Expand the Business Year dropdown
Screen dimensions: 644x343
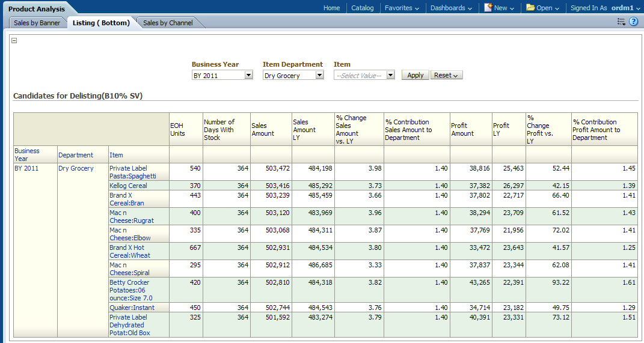tap(248, 76)
